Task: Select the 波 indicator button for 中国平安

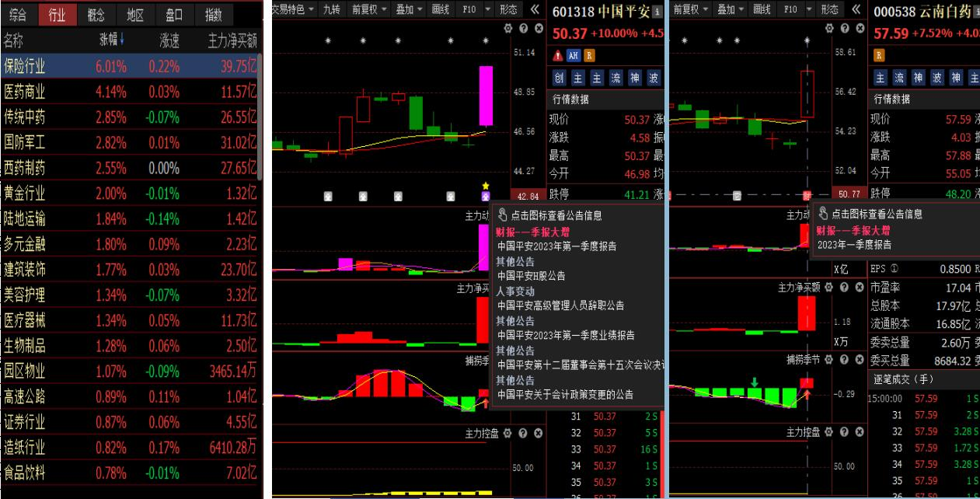Action: [654, 78]
